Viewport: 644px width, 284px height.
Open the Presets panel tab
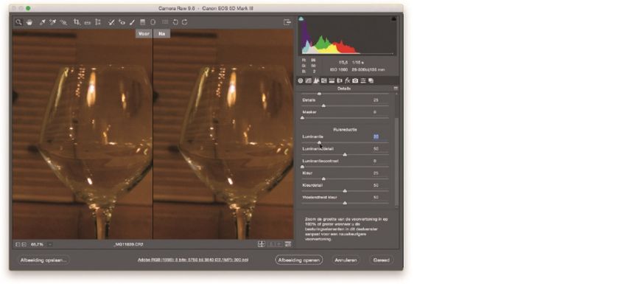pyautogui.click(x=363, y=81)
